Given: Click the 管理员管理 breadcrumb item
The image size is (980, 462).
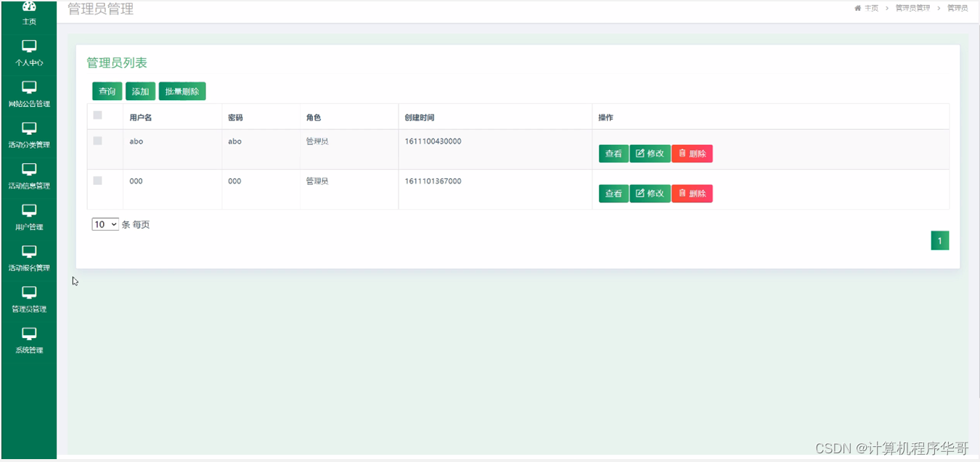Looking at the screenshot, I should [x=912, y=8].
